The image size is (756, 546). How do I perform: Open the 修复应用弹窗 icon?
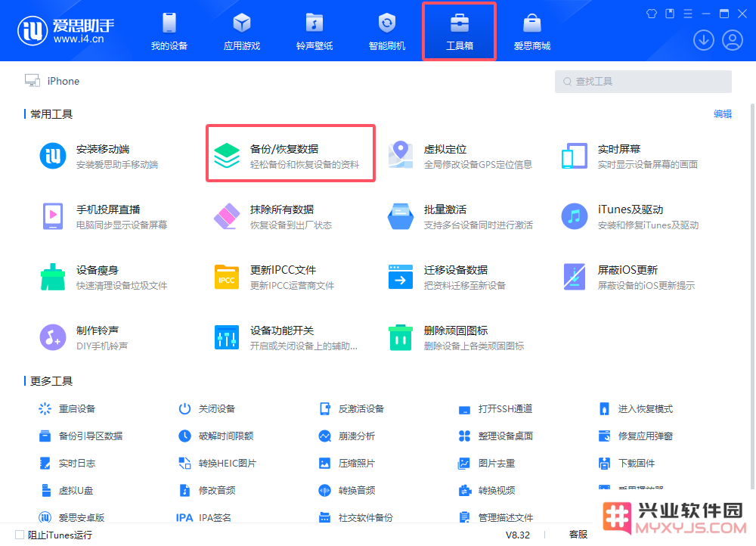click(x=604, y=436)
